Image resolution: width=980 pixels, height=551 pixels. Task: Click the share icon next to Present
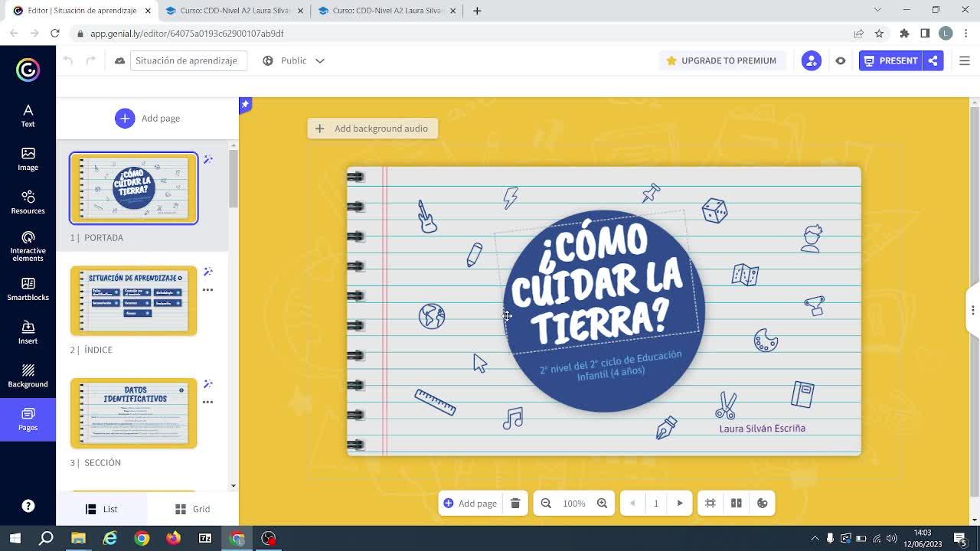[x=933, y=60]
